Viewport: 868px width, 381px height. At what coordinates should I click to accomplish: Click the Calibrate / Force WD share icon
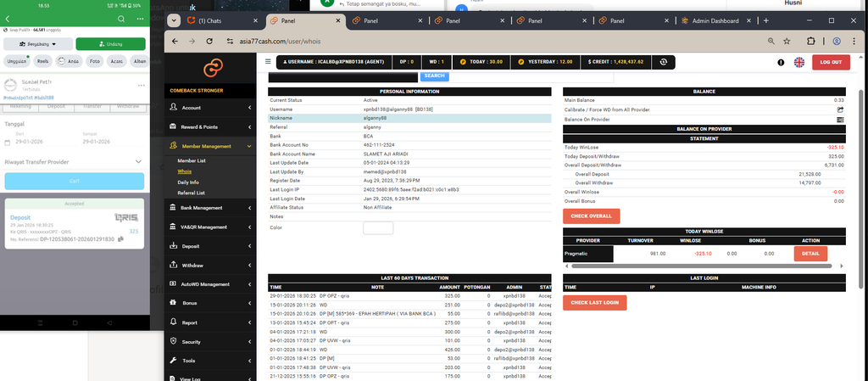tap(840, 109)
